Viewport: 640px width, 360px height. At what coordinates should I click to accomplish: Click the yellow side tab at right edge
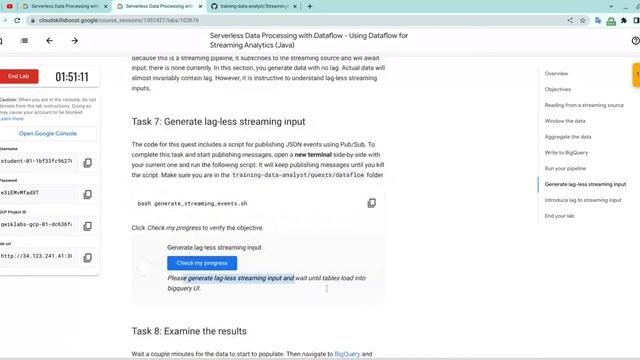tap(636, 75)
